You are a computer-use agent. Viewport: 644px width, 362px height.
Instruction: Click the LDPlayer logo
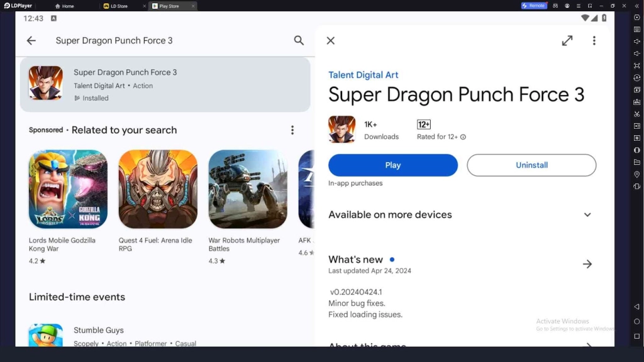18,6
